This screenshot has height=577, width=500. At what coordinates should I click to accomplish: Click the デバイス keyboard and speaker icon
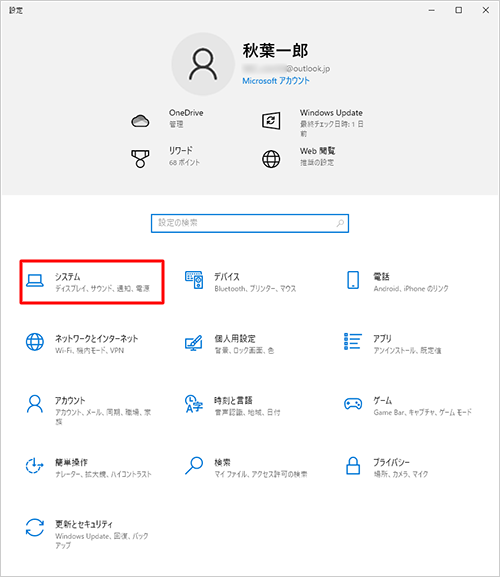point(194,280)
